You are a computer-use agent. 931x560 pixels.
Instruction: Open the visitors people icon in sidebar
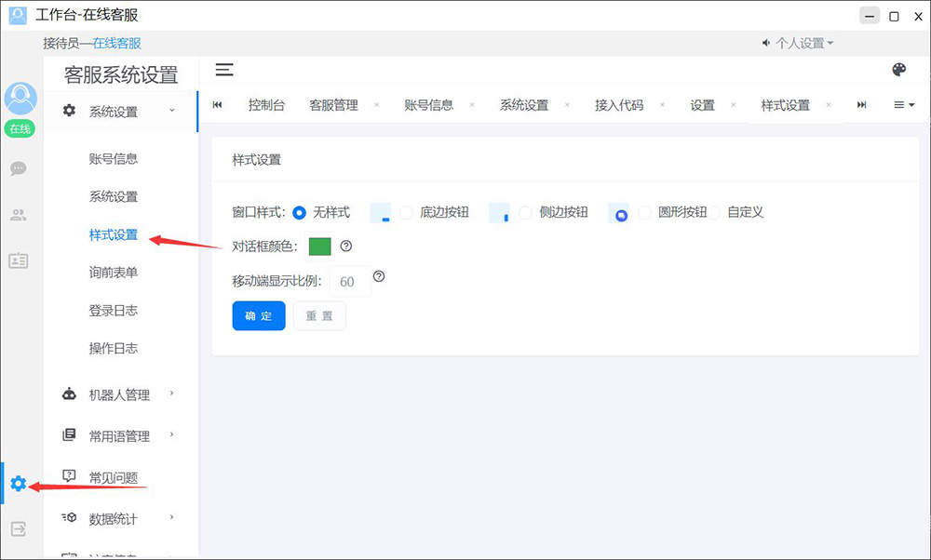pos(19,215)
